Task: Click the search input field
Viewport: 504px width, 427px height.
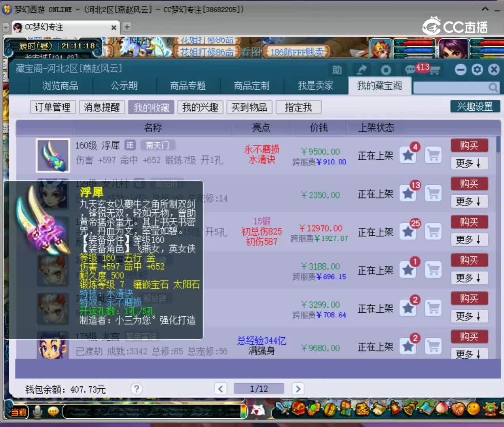Action: pos(450,87)
